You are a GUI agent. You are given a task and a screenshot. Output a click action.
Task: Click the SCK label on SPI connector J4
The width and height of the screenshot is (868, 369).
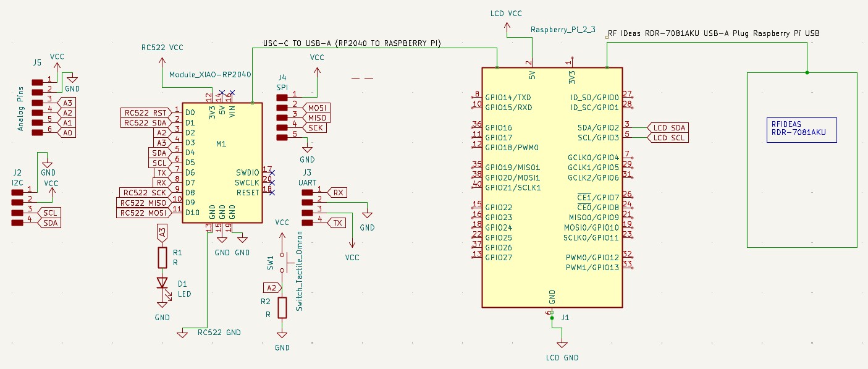point(314,127)
